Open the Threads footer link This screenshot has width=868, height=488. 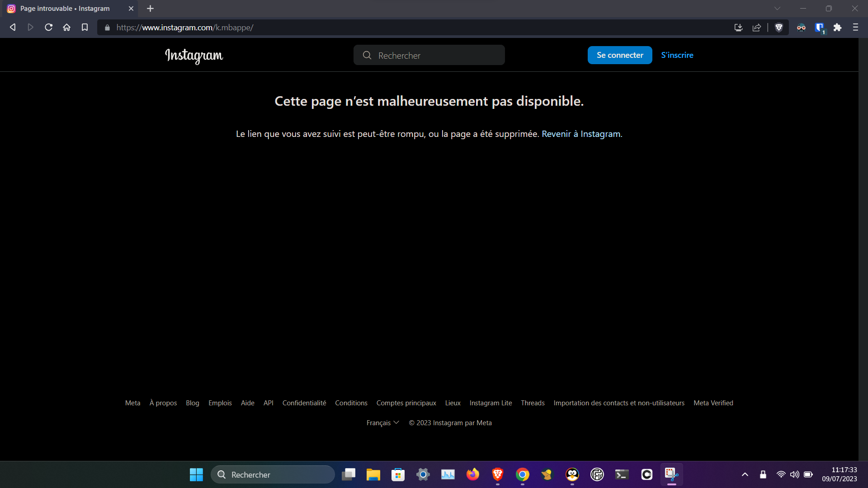533,403
